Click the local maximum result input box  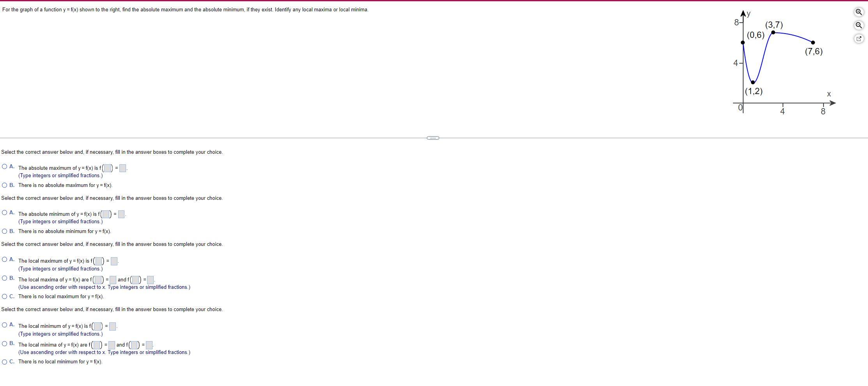point(114,261)
